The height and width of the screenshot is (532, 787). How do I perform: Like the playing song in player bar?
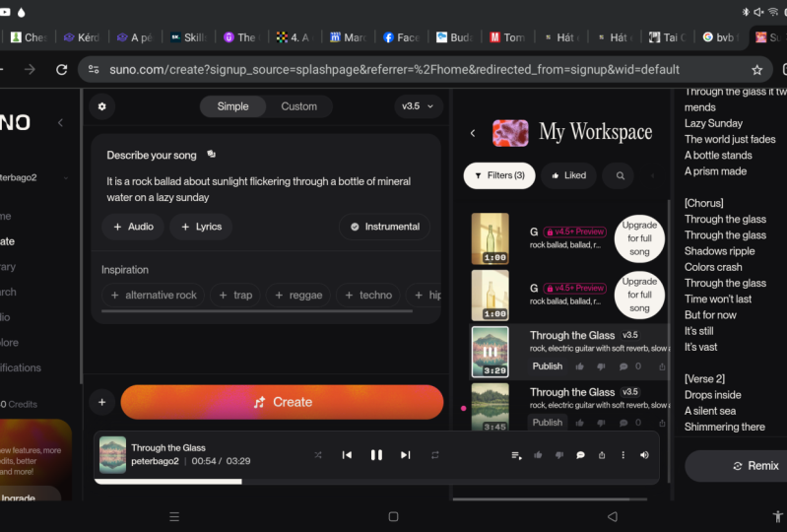(x=538, y=455)
